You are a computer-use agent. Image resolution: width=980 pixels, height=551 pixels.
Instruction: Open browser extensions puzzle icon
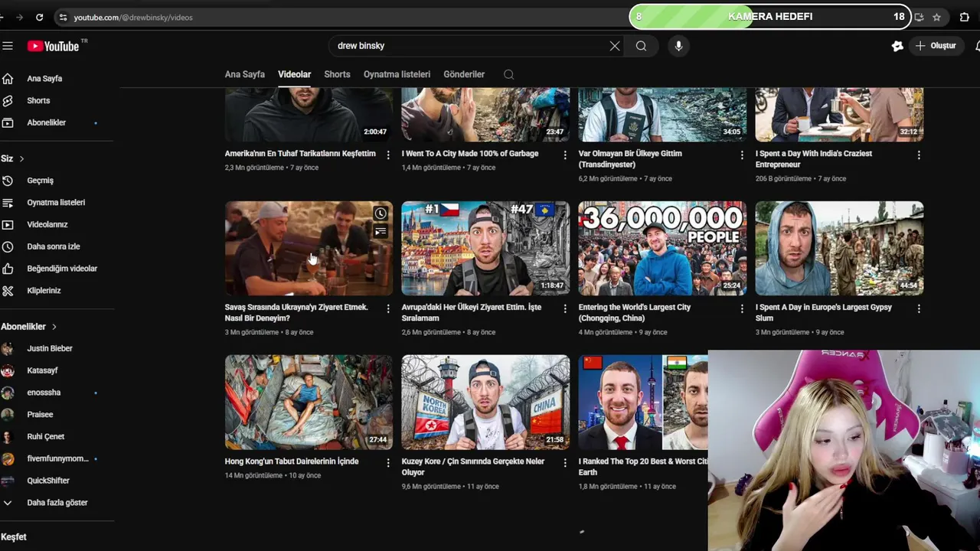click(965, 17)
